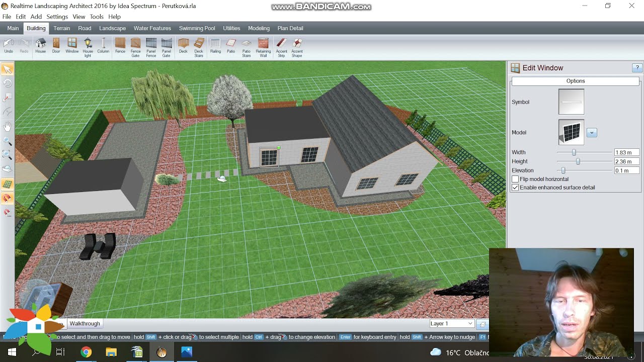This screenshot has width=644, height=362.
Task: Open the Swimming Pool tab
Action: 197,28
